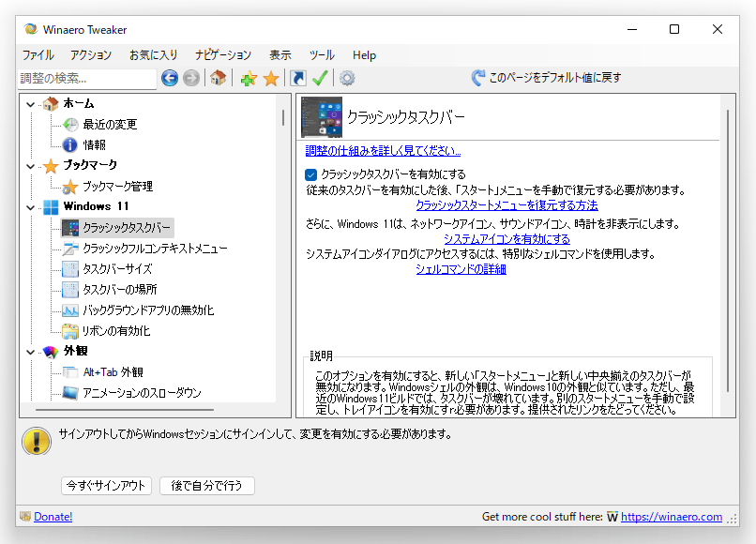Open the ナビゲーション menu
This screenshot has height=544, width=756.
(x=222, y=55)
